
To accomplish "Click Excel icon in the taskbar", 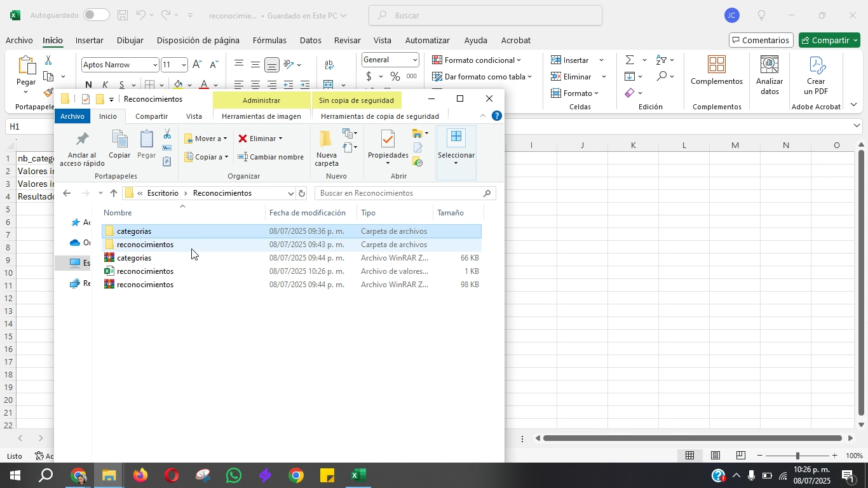I will (358, 475).
